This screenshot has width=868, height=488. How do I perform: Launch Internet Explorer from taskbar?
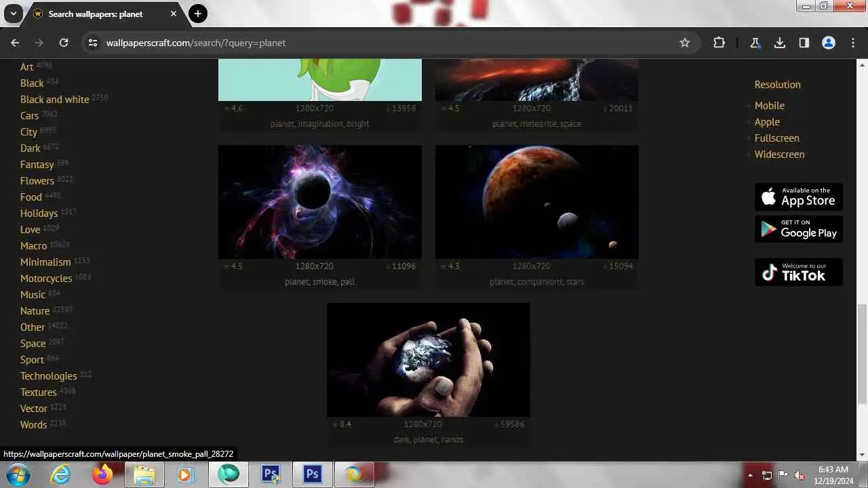pyautogui.click(x=61, y=474)
